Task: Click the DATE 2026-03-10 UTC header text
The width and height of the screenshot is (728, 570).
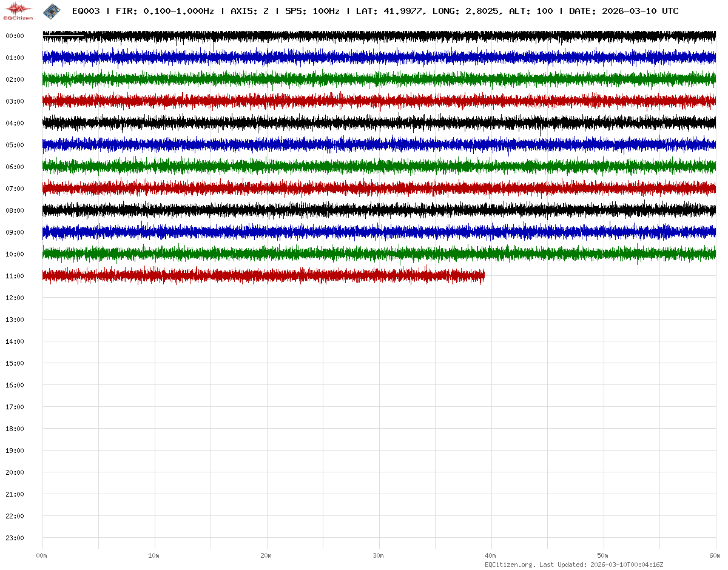Action: 624,11
